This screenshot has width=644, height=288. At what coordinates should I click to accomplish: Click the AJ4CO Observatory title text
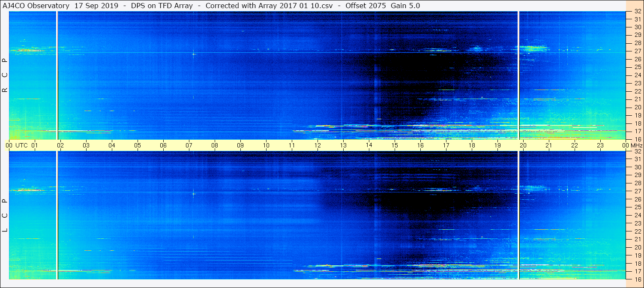(x=36, y=6)
